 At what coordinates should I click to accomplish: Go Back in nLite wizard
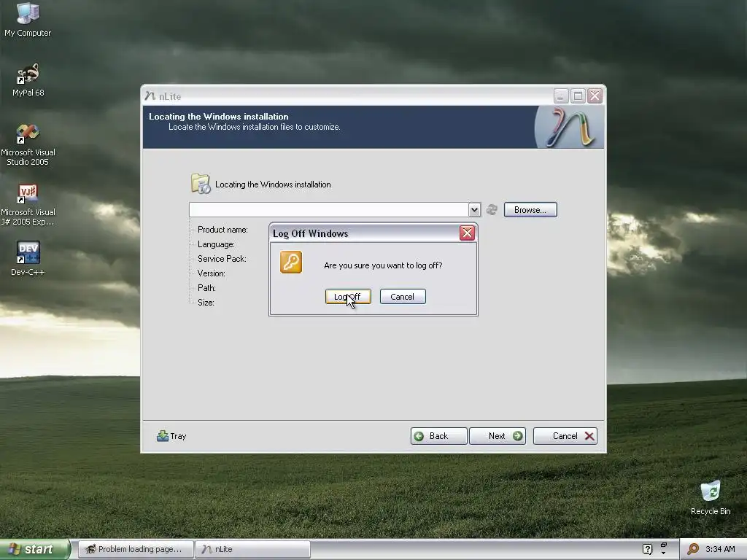(x=438, y=436)
